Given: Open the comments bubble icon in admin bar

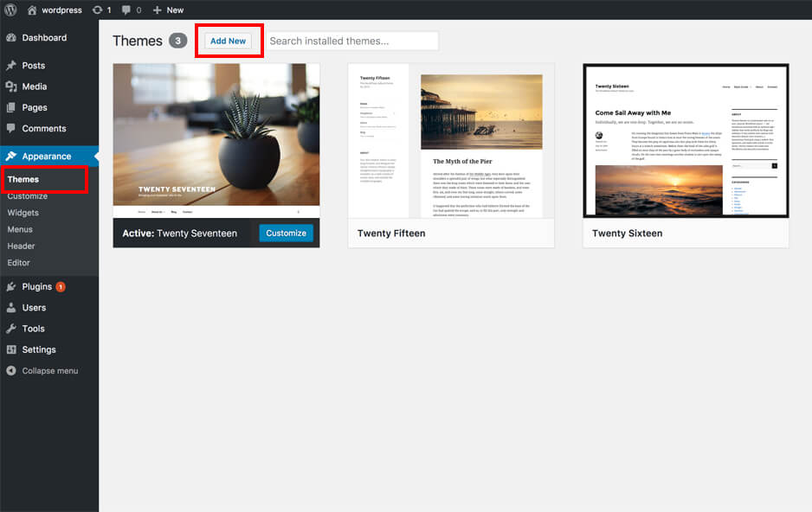Looking at the screenshot, I should (x=126, y=10).
